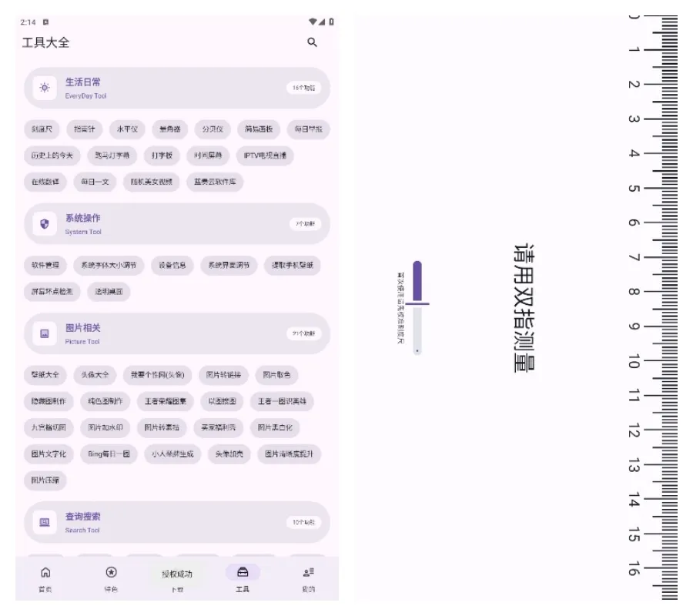Image resolution: width=693 pixels, height=616 pixels.
Task: Open Bing每日一图 chip
Action: (x=109, y=454)
